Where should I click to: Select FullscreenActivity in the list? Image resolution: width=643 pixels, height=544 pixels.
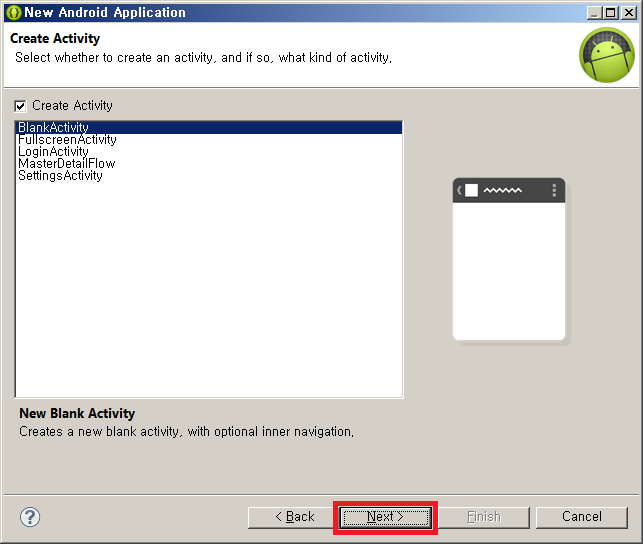[x=209, y=140]
